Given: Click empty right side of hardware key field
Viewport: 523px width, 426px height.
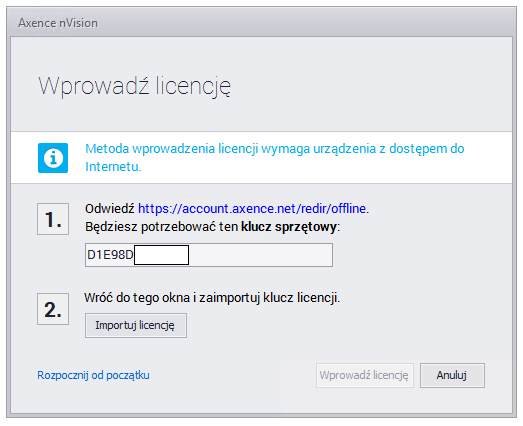Looking at the screenshot, I should (260, 255).
